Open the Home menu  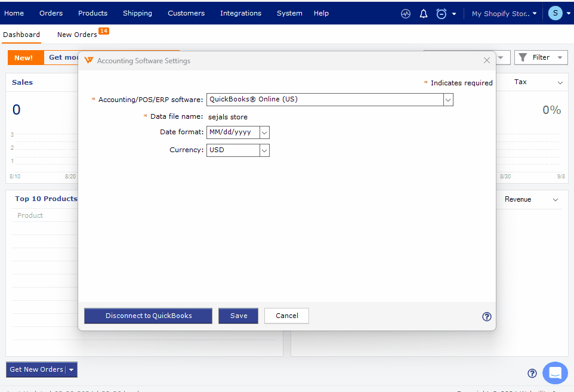click(14, 13)
